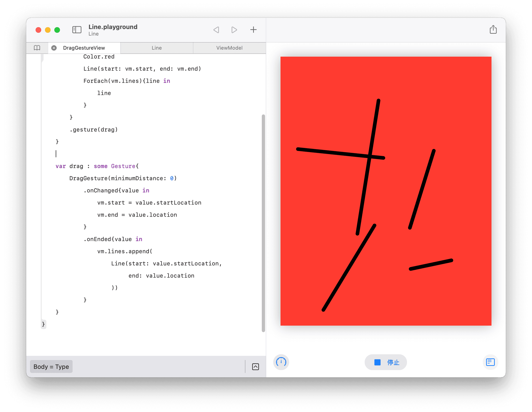
Task: Close the DragGestureView tab
Action: point(54,48)
